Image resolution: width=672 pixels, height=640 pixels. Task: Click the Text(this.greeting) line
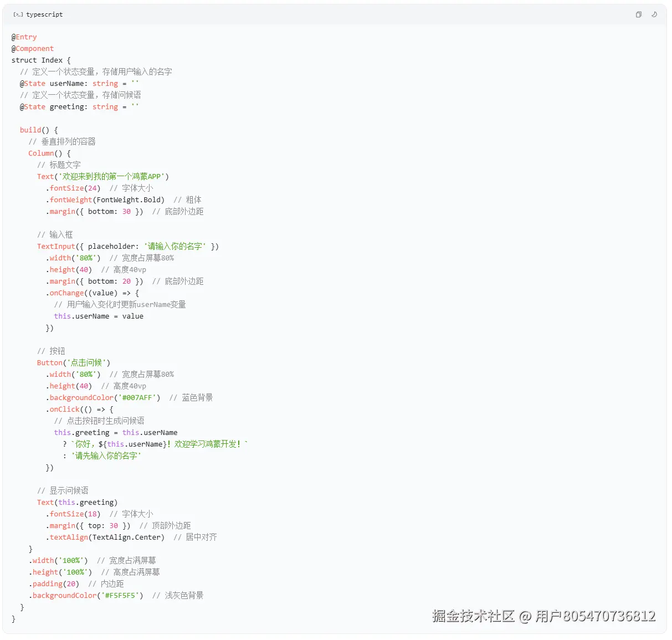pyautogui.click(x=78, y=503)
